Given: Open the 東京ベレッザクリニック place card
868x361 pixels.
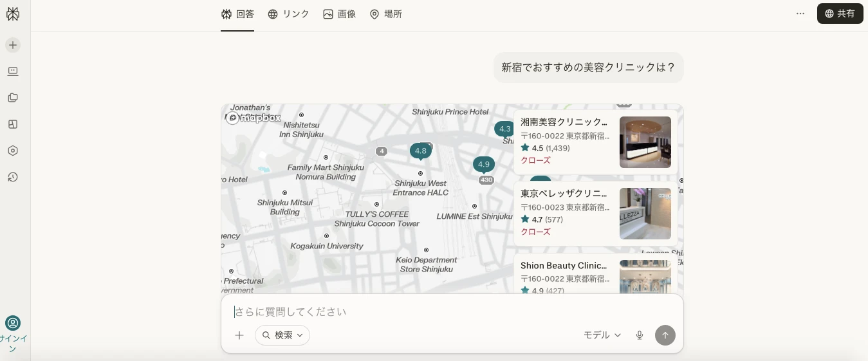Looking at the screenshot, I should point(595,214).
